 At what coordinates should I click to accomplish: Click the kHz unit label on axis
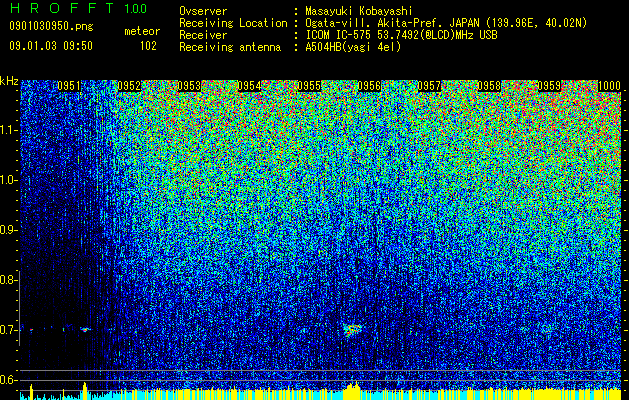coord(9,81)
